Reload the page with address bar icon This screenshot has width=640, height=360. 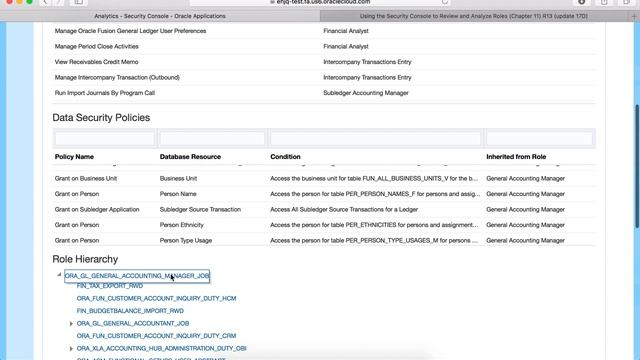[x=445, y=2]
